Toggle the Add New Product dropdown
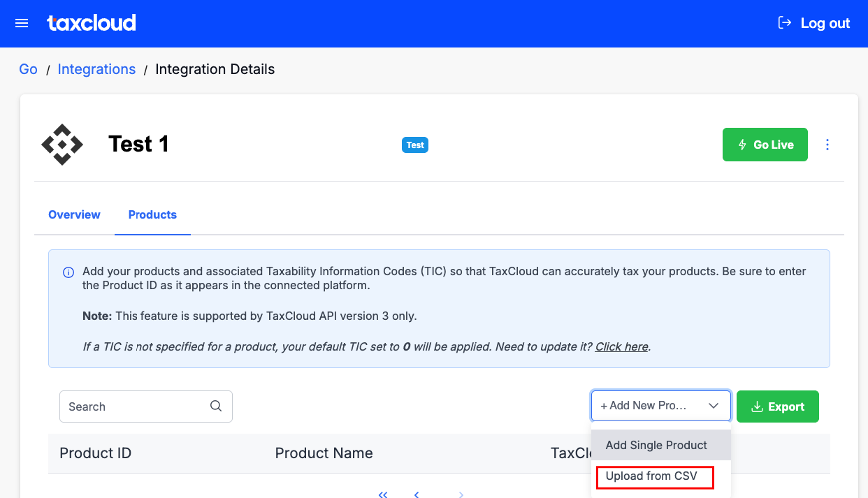Viewport: 868px width, 498px height. [x=661, y=406]
